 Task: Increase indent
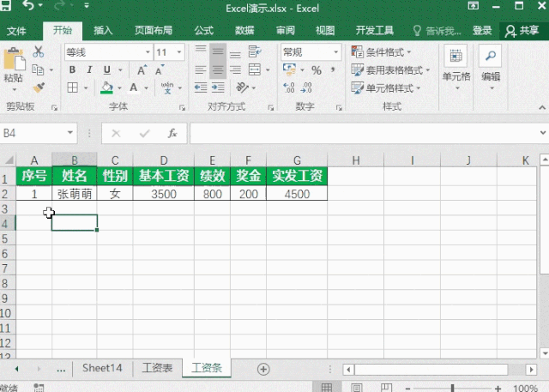pyautogui.click(x=218, y=87)
